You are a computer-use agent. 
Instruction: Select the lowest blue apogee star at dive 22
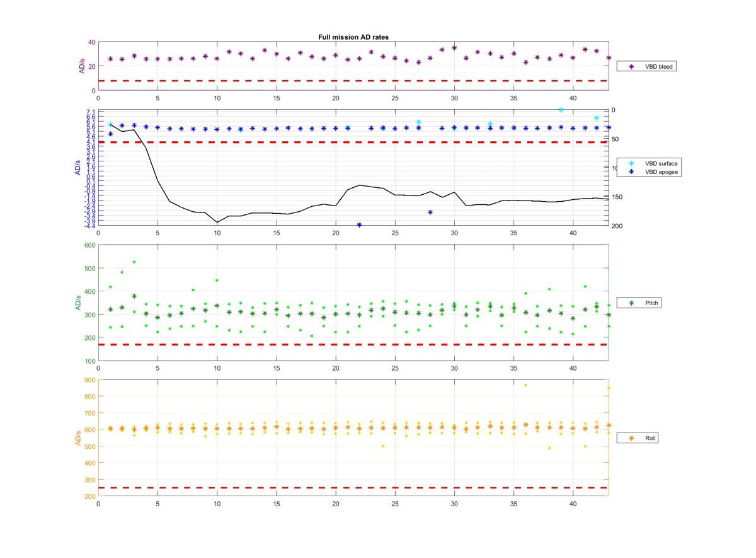pyautogui.click(x=359, y=225)
